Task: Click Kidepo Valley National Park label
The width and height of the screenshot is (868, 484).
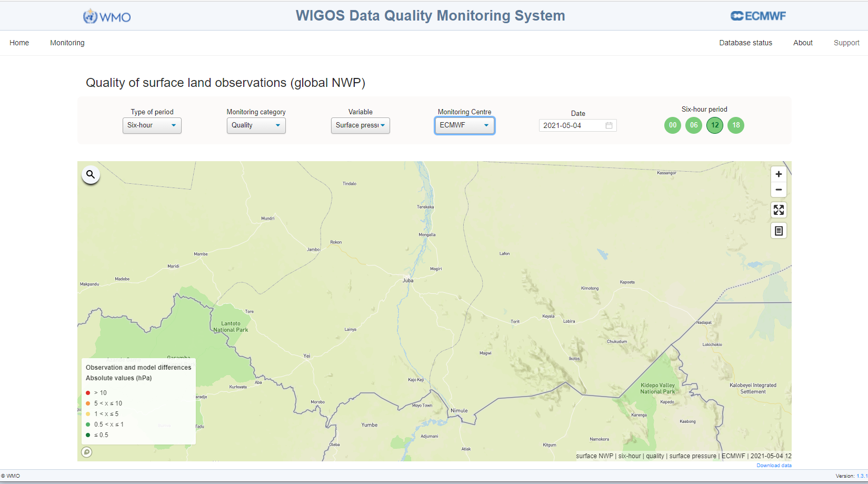Action: tap(657, 389)
